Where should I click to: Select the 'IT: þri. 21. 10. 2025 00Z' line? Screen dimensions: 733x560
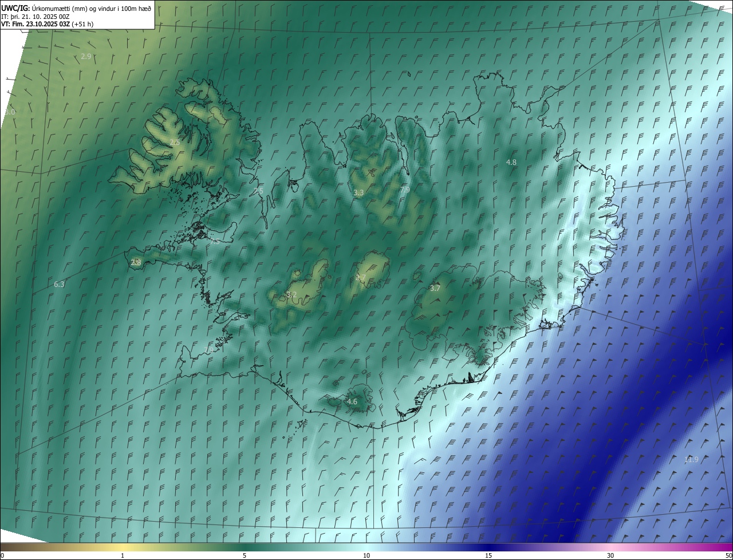coord(36,16)
